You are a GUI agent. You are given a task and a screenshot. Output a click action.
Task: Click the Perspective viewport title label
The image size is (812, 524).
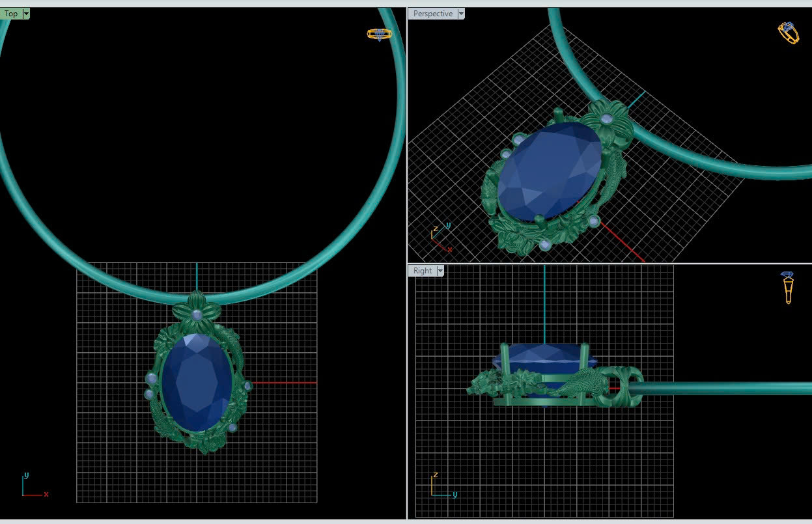point(432,14)
